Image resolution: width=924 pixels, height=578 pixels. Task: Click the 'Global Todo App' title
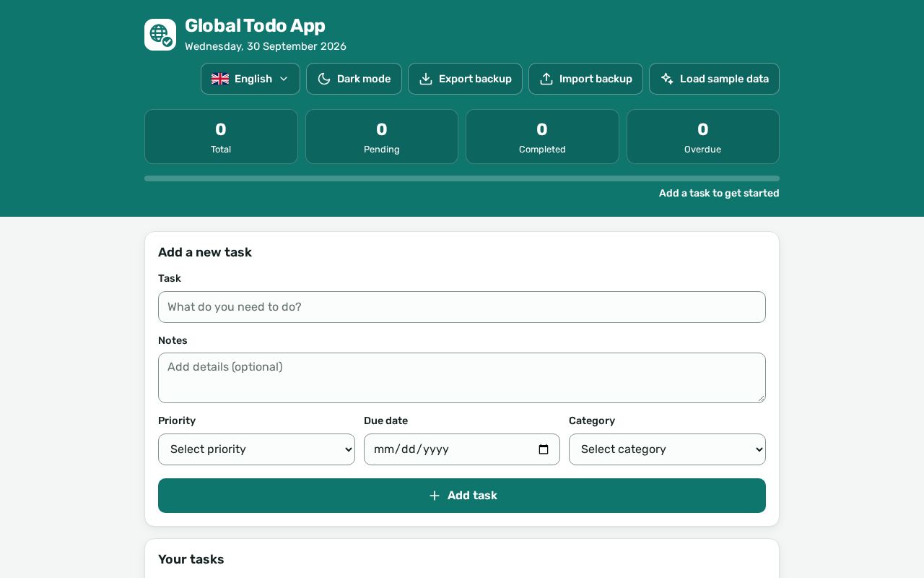tap(255, 25)
